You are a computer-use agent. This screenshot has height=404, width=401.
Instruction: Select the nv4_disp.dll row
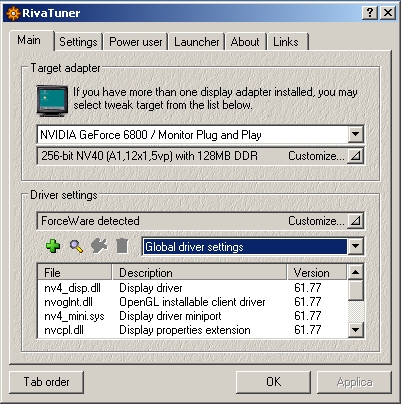click(x=192, y=288)
